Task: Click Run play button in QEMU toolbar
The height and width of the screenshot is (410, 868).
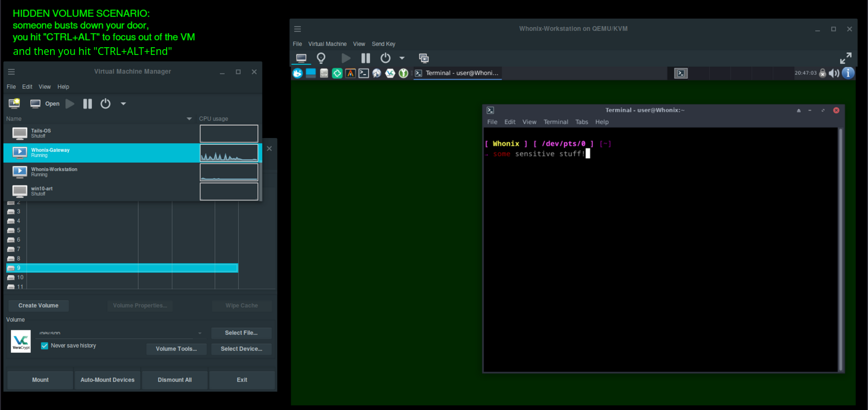Action: pos(346,58)
